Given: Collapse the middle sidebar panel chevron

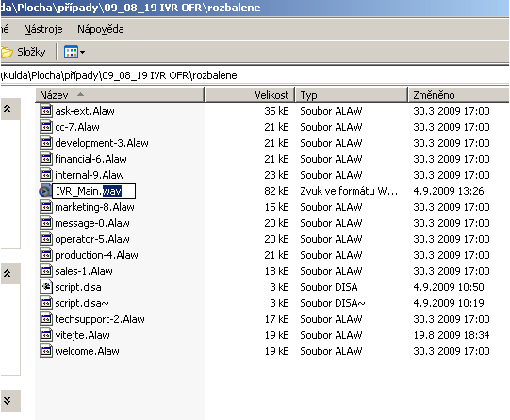Looking at the screenshot, I should tap(8, 273).
